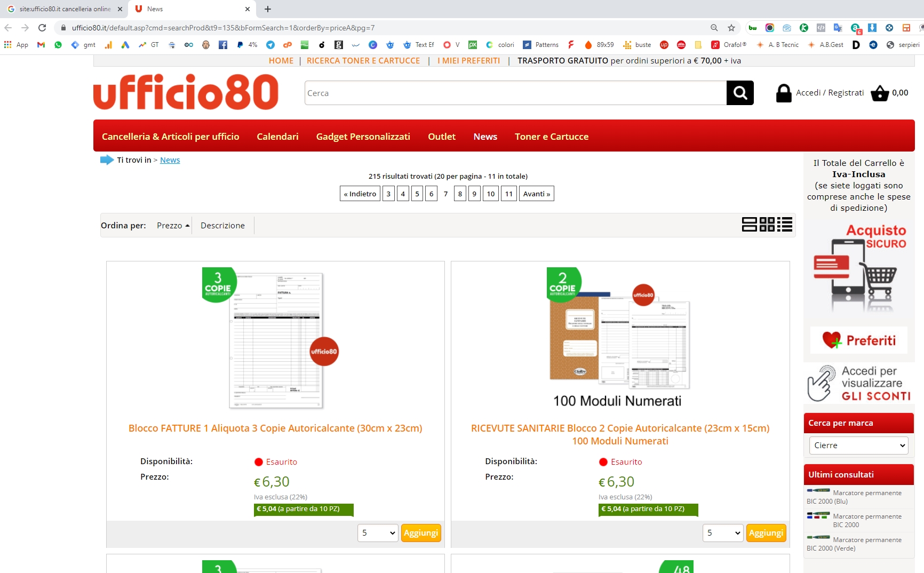Click Aggiungi for RICEVUTE SANITARIE
924x573 pixels.
(x=766, y=533)
